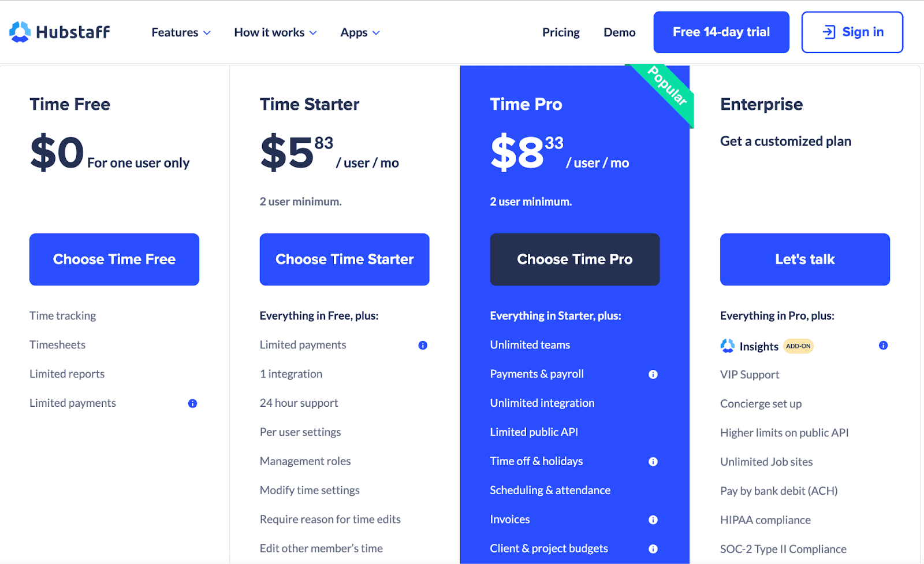This screenshot has height=564, width=924.
Task: Click info icon next to Client & project budgets
Action: (653, 549)
